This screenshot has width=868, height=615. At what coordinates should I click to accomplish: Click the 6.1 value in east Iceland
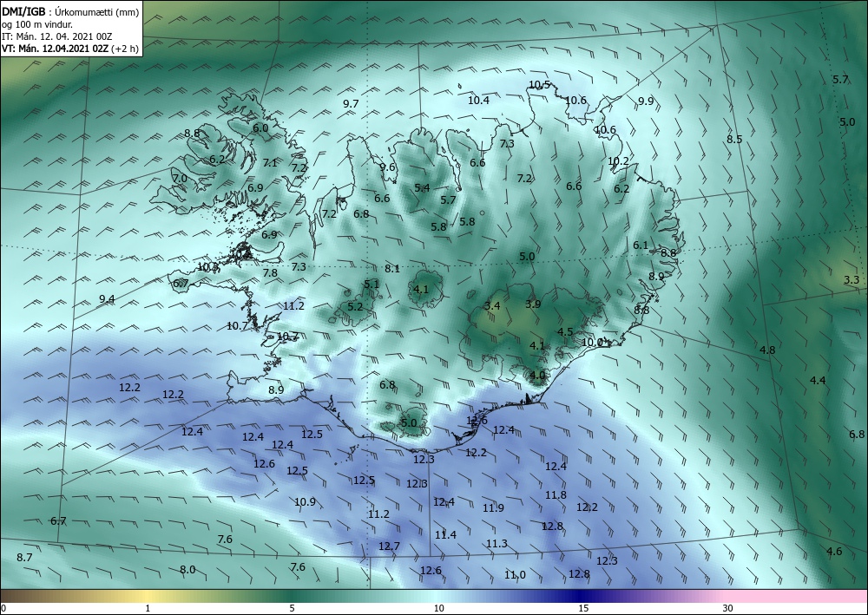pos(641,245)
